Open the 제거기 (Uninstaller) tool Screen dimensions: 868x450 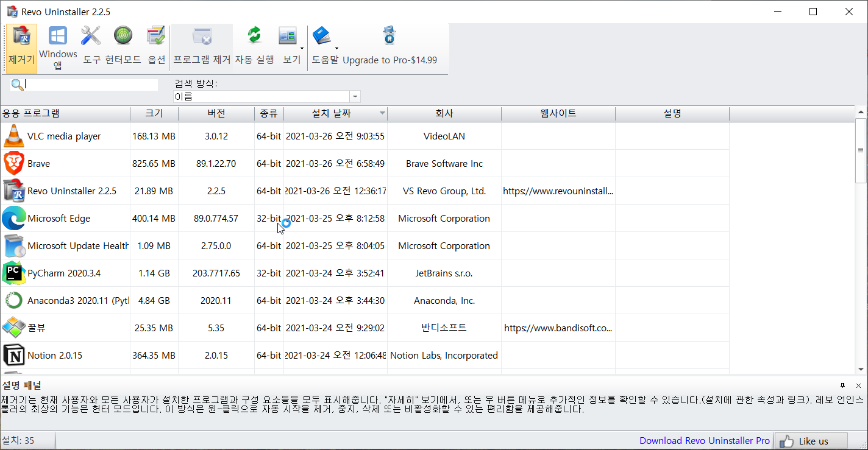coord(21,49)
